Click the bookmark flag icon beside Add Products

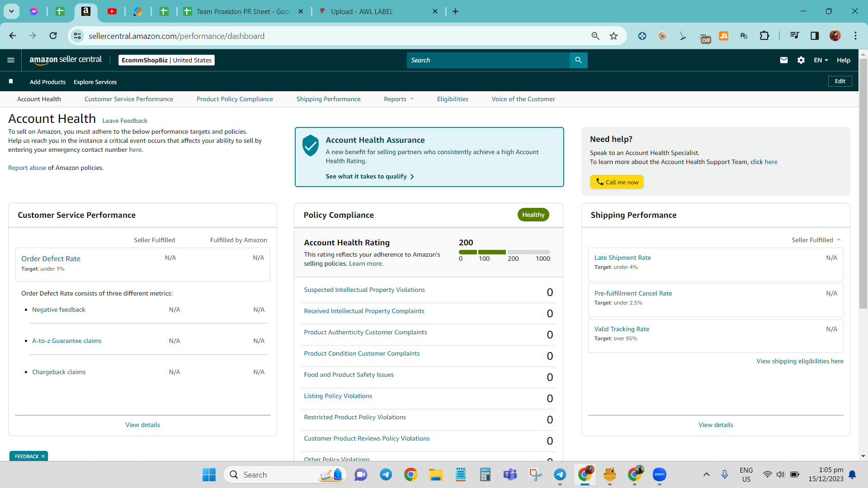point(11,81)
